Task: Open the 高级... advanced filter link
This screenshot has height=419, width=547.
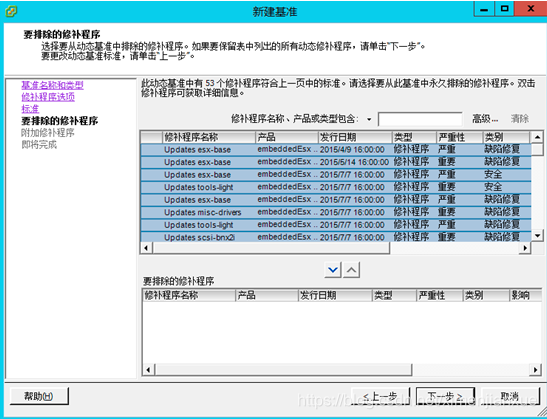Action: [485, 119]
